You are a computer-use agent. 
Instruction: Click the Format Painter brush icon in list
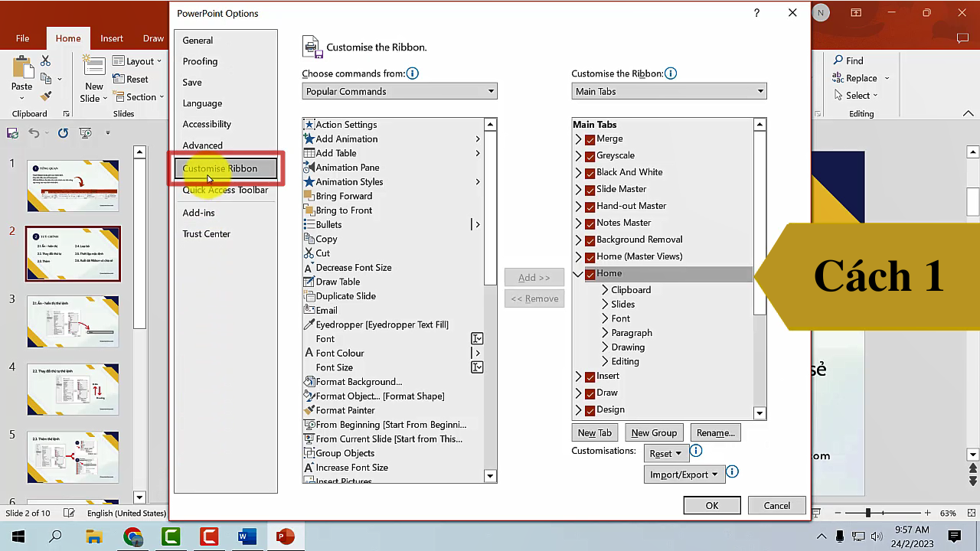[x=309, y=410]
